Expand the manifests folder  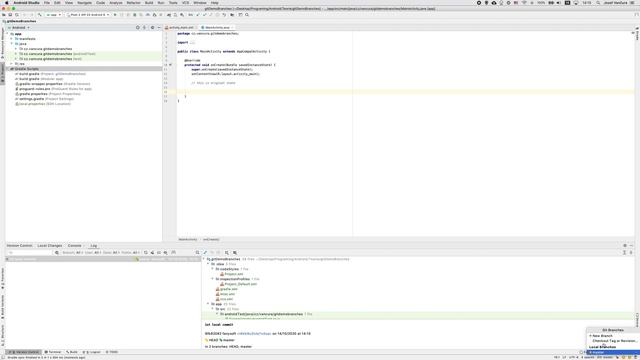point(12,39)
